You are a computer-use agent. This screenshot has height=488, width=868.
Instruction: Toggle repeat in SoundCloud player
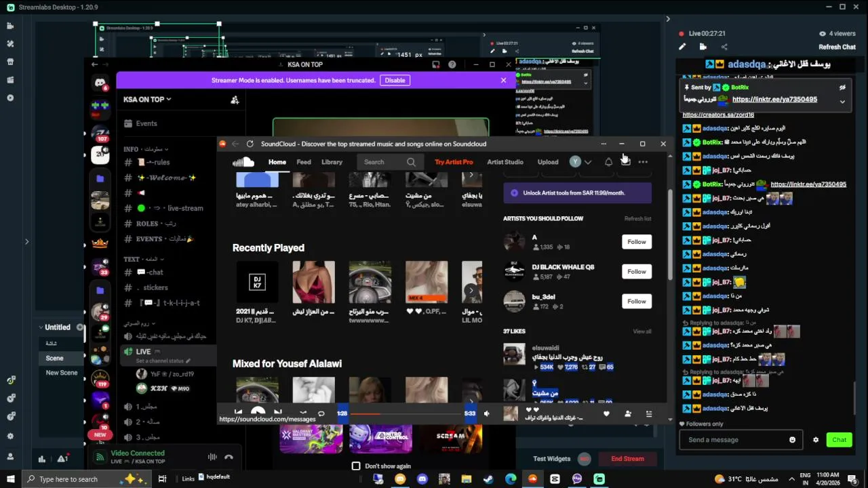tap(321, 413)
